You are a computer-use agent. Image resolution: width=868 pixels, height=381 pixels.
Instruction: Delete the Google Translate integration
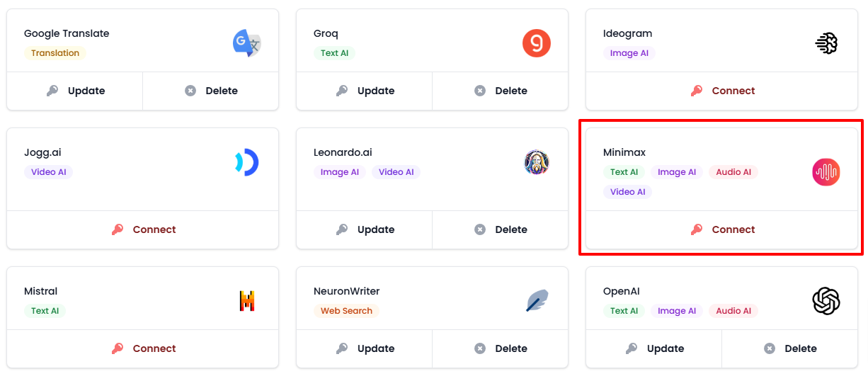click(211, 91)
